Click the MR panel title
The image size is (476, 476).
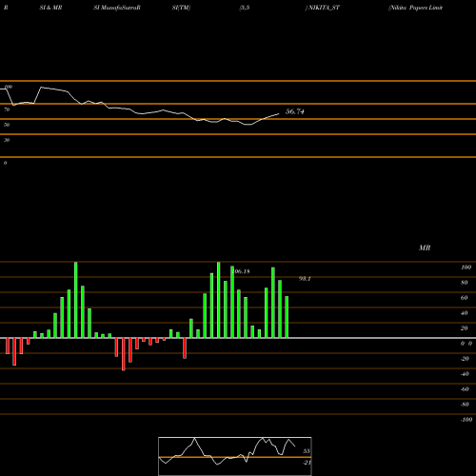(425, 248)
